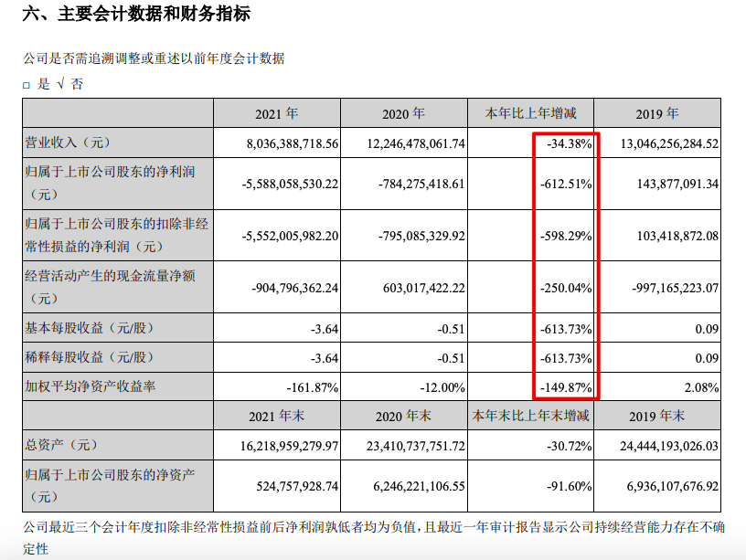Click percentage -34.38%
Image resolution: width=746 pixels, height=560 pixels.
tap(570, 143)
